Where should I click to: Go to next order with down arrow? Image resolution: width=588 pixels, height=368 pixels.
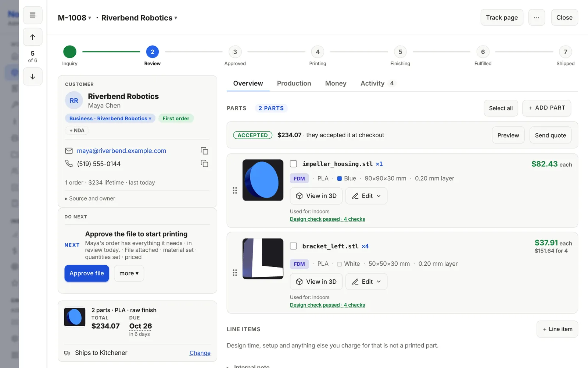[x=33, y=77]
